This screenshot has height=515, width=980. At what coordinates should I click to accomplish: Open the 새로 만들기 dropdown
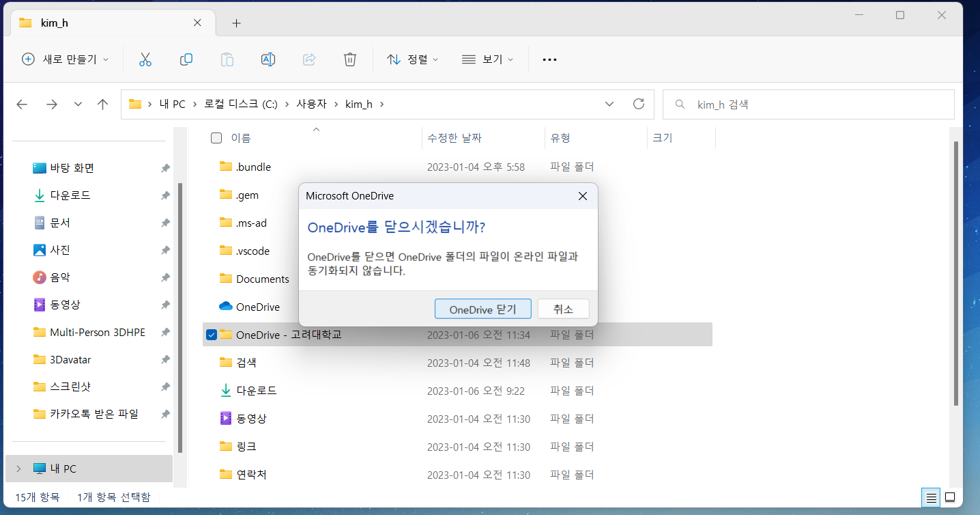coord(66,59)
